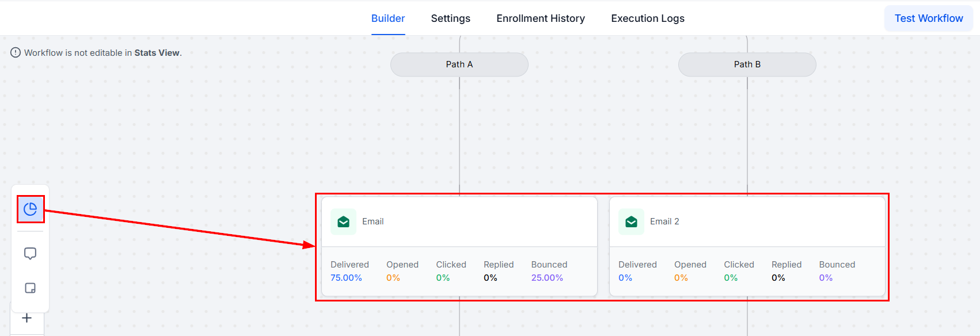Add a sticky note from the sidebar
The width and height of the screenshot is (980, 336).
pyautogui.click(x=31, y=288)
